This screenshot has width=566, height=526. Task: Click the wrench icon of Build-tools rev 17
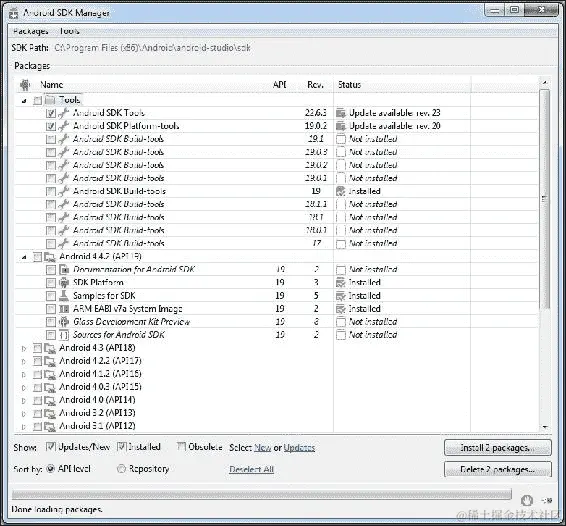[x=64, y=243]
